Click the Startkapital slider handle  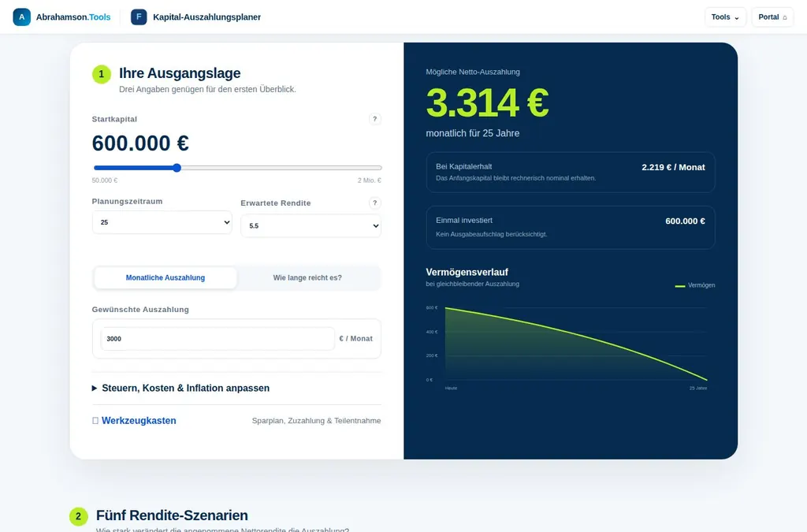pyautogui.click(x=177, y=168)
